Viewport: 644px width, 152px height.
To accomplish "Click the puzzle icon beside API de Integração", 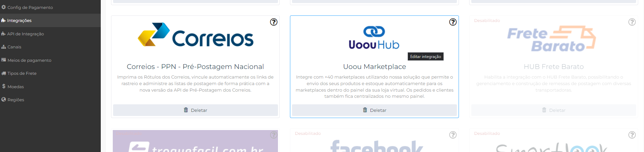I will tap(3, 34).
